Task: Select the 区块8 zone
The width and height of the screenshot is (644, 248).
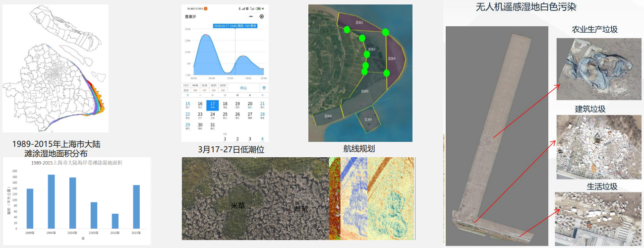Action: tap(327, 116)
